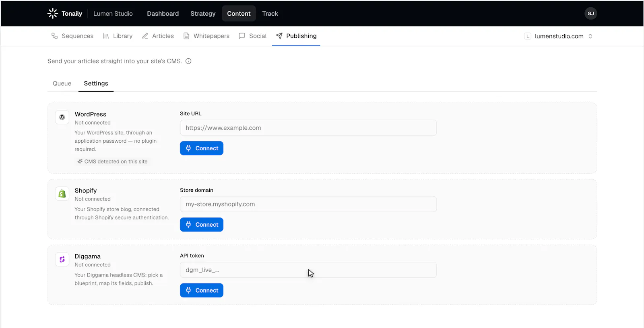Click the Diggama purple logo icon
The image size is (644, 328).
pyautogui.click(x=62, y=260)
